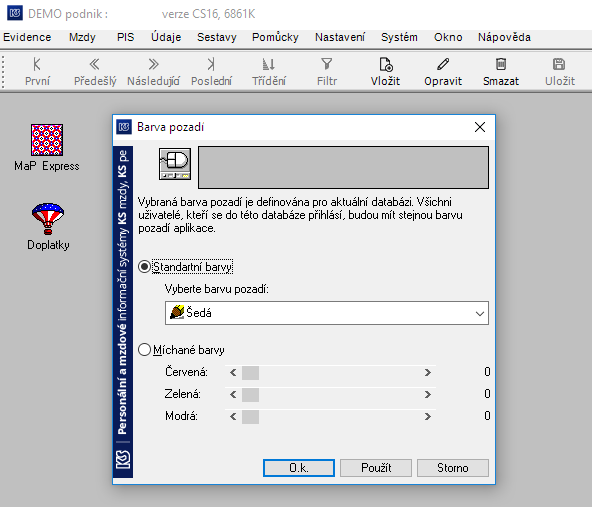The width and height of the screenshot is (592, 507).
Task: Open the Systém menu
Action: tap(399, 37)
